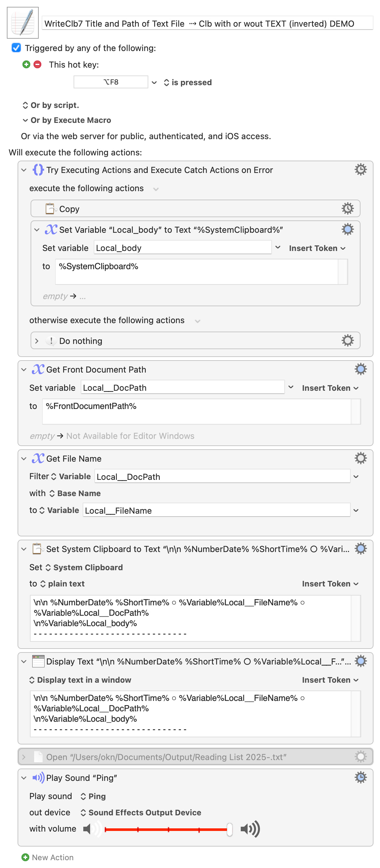This screenshot has height=868, width=380.
Task: Click the hot key ⌥F8 field
Action: tap(111, 82)
